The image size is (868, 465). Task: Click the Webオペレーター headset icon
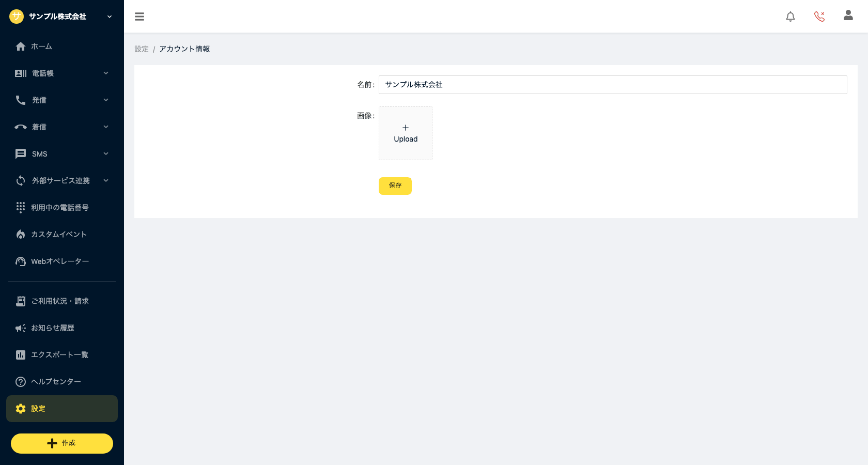coord(21,261)
